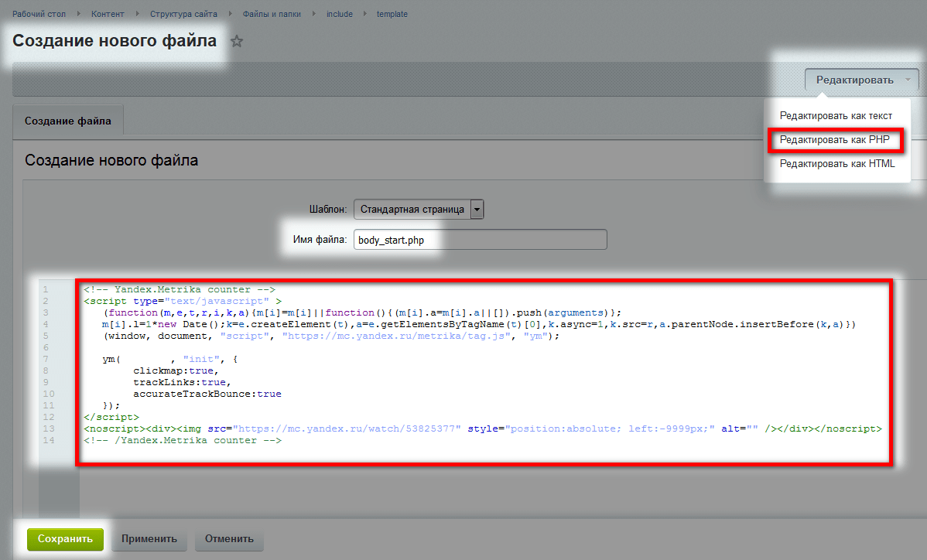Click the closing /Yandex.Metrika counter comment line

183,441
